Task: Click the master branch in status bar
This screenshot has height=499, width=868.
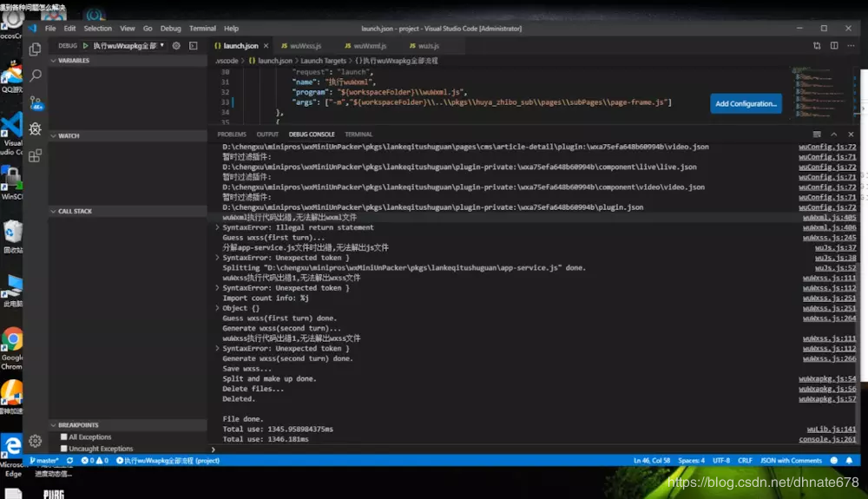Action: coord(44,460)
